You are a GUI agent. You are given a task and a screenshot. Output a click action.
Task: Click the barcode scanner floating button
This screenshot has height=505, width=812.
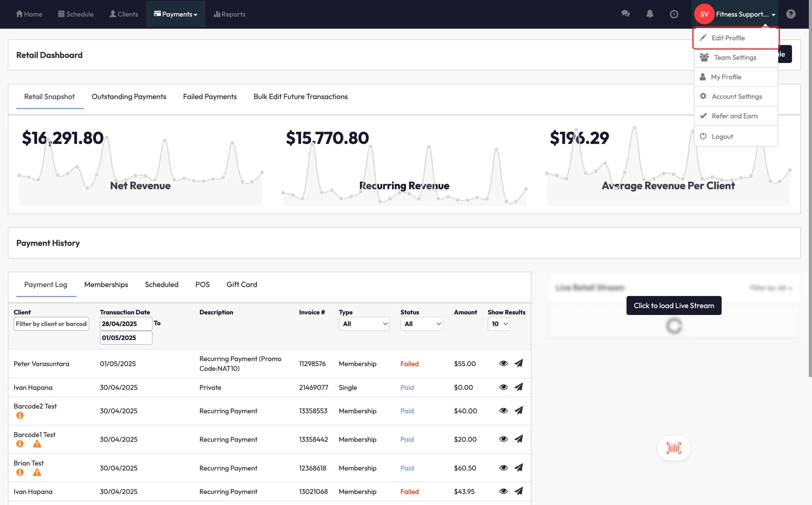(674, 448)
